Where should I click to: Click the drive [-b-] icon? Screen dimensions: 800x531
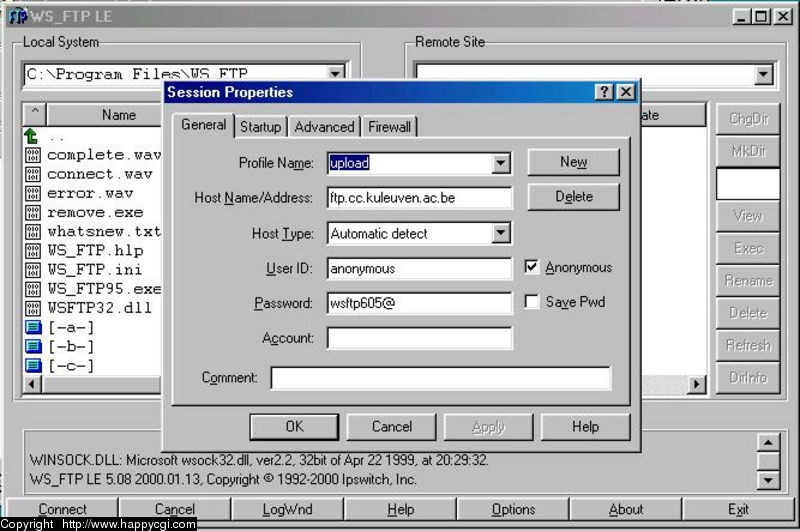tap(33, 346)
